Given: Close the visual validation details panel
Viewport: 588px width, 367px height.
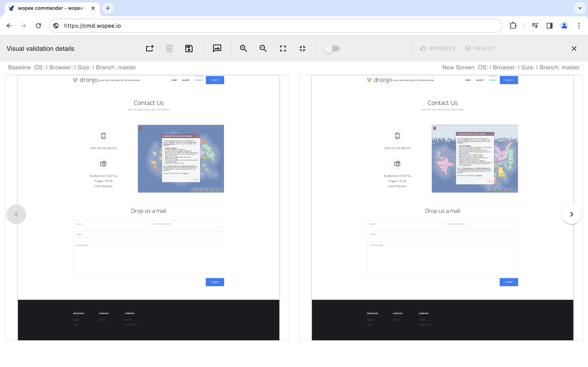Looking at the screenshot, I should tap(574, 48).
